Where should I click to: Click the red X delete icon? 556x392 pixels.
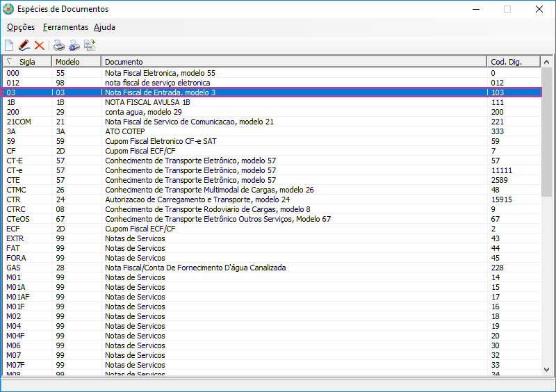[39, 46]
